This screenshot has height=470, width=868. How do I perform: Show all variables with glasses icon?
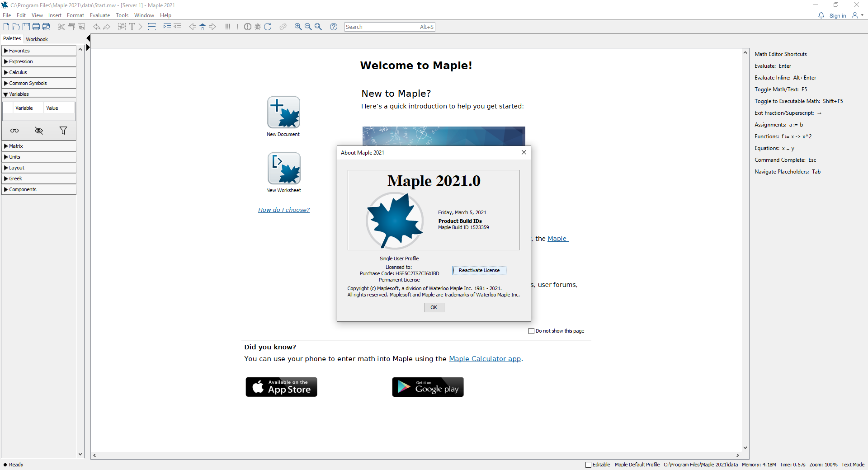tap(14, 131)
